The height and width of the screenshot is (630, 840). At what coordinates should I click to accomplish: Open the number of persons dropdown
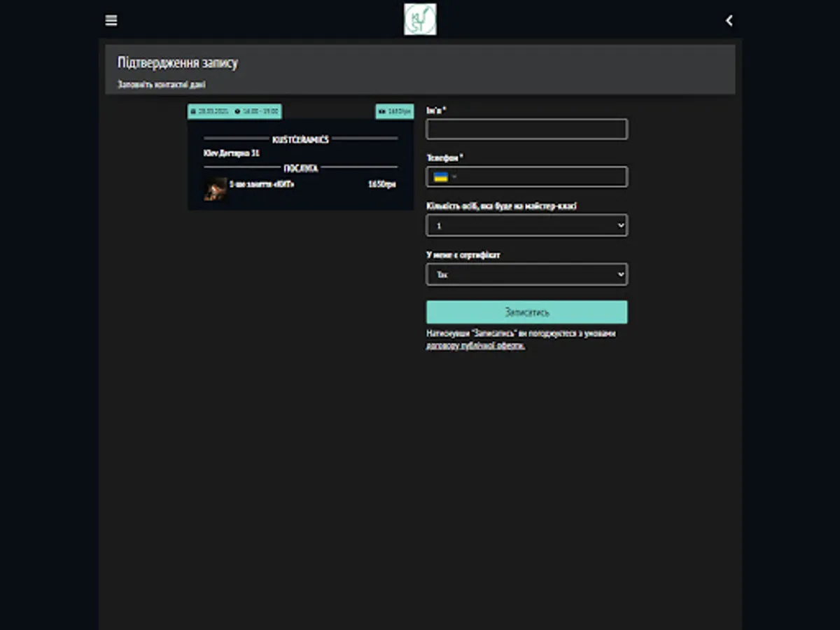click(x=527, y=225)
